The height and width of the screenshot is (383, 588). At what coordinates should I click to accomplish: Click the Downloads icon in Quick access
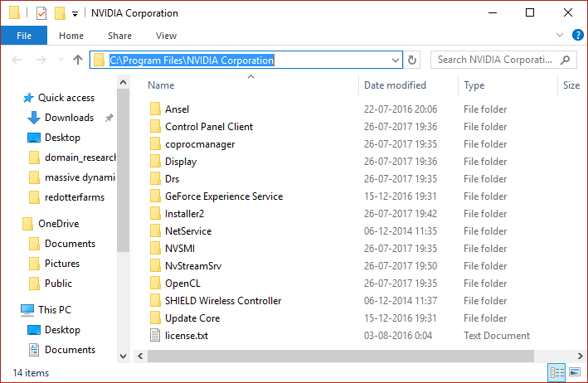34,118
